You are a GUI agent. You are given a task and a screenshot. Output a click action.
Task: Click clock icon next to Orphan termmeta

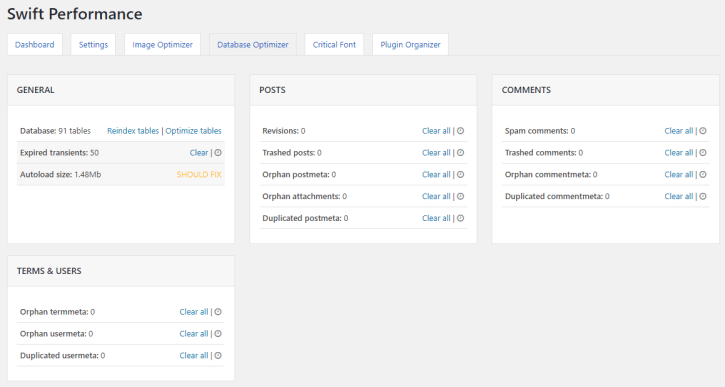click(218, 312)
